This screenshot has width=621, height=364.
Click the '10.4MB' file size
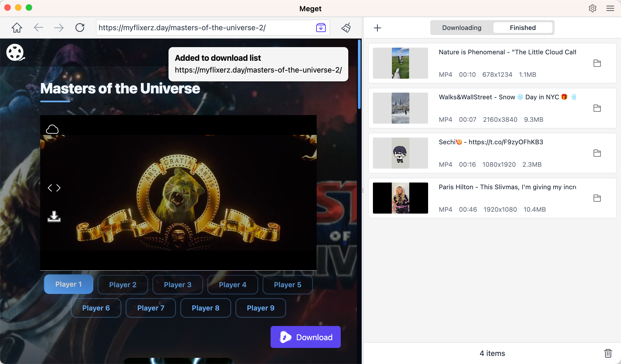tap(534, 209)
